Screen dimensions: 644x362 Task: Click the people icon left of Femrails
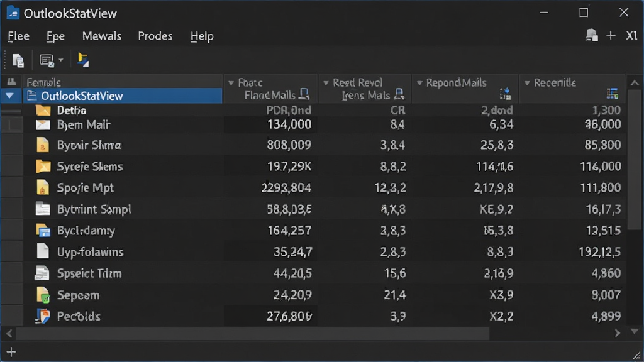(11, 82)
